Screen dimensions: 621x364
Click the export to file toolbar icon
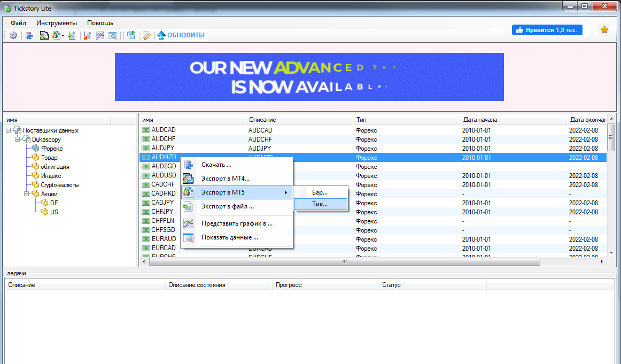(x=72, y=35)
